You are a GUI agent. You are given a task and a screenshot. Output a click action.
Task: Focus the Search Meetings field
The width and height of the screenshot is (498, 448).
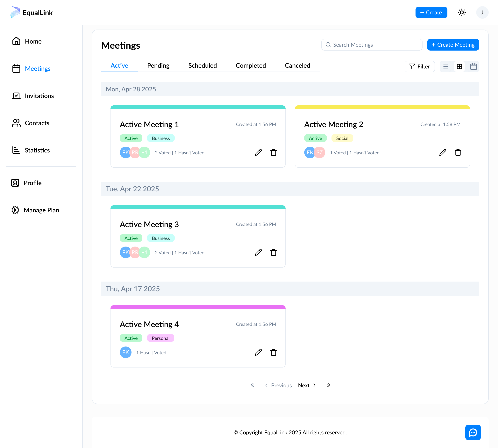tap(372, 45)
